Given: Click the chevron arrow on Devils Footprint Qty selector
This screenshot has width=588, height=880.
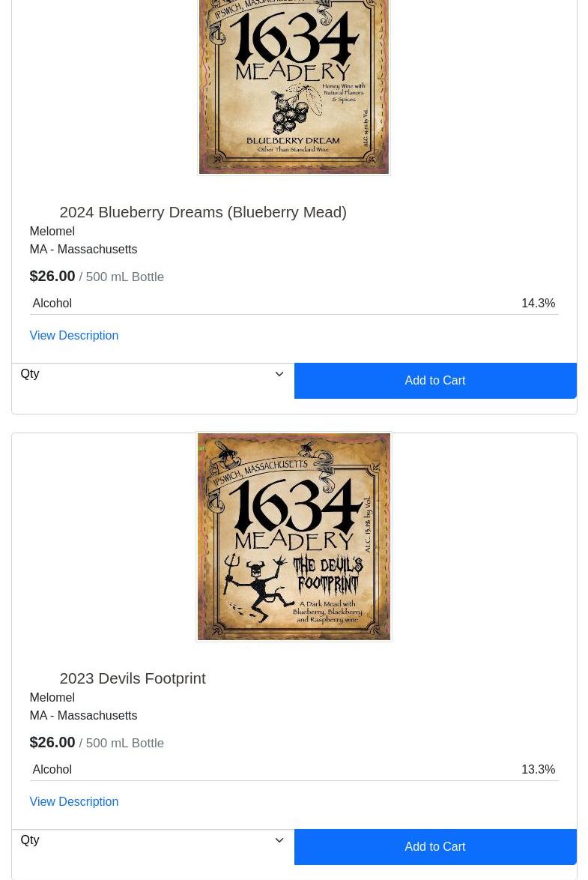Looking at the screenshot, I should click(279, 840).
